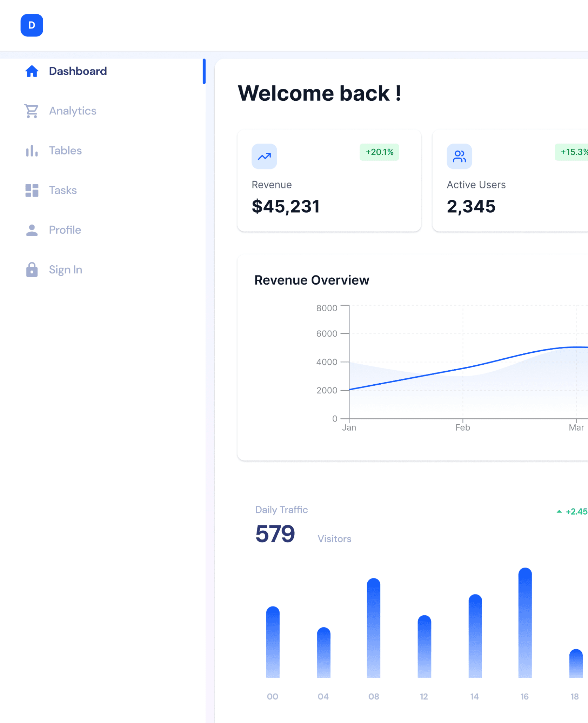Select the tallest traffic bar at 16
This screenshot has height=723, width=588.
click(525, 623)
